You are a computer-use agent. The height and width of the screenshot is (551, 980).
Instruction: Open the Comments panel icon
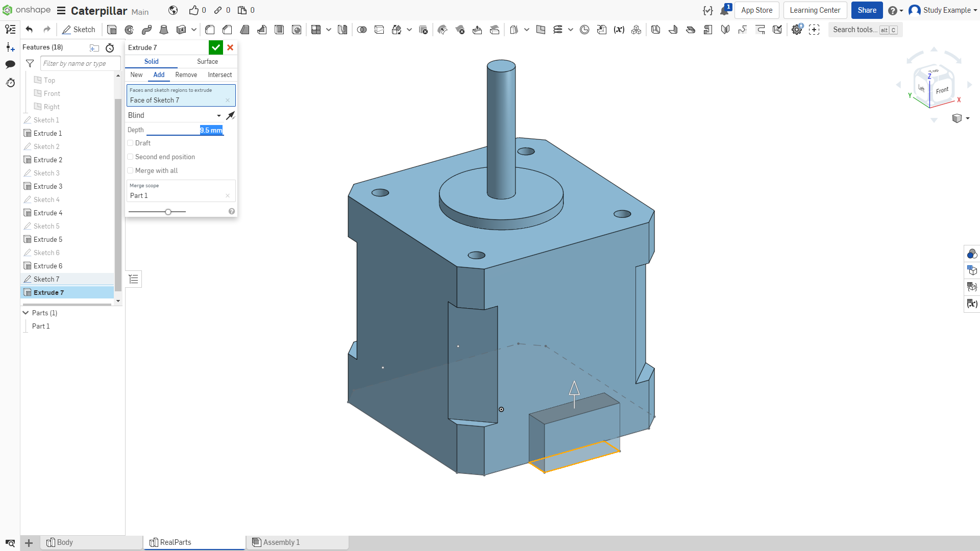tap(10, 64)
